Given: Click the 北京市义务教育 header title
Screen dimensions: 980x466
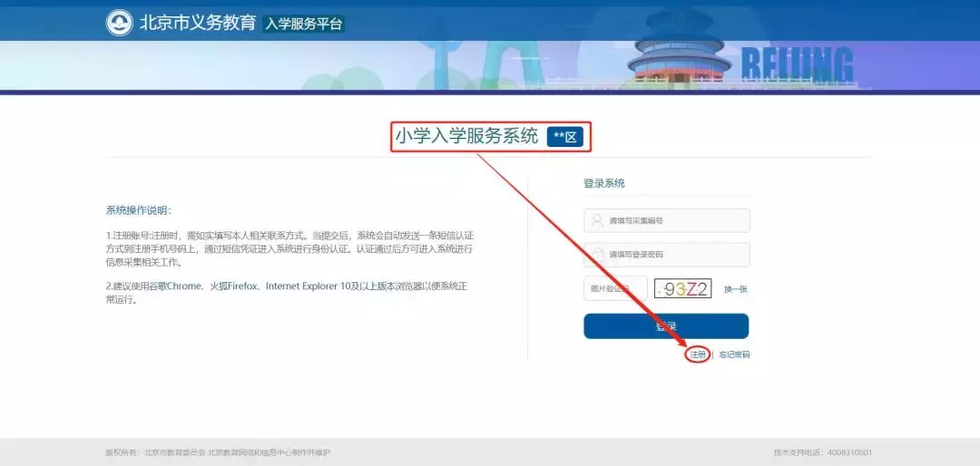Looking at the screenshot, I should click(x=198, y=23).
